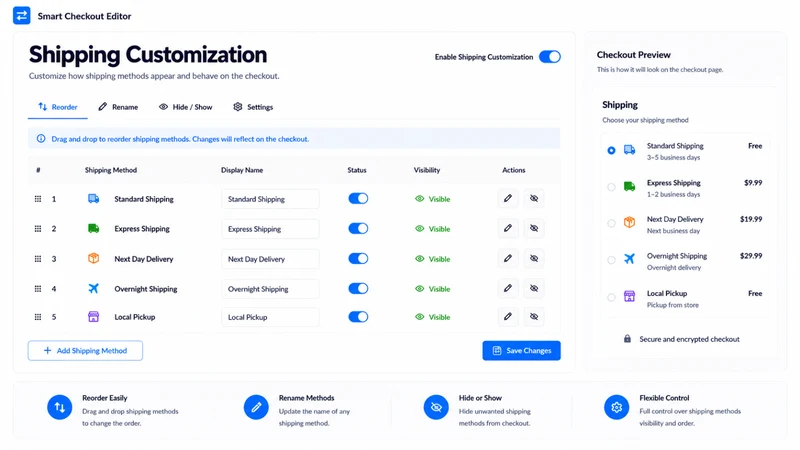Select Next Day Delivery radio in Checkout Preview
This screenshot has height=450, width=800.
click(611, 223)
